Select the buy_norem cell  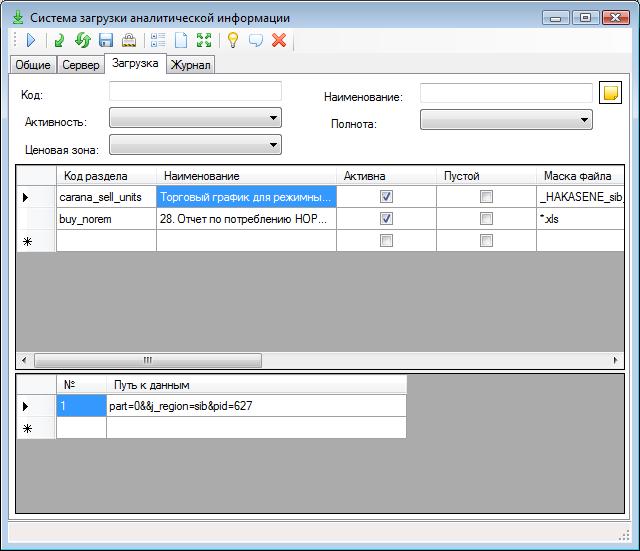pos(106,219)
